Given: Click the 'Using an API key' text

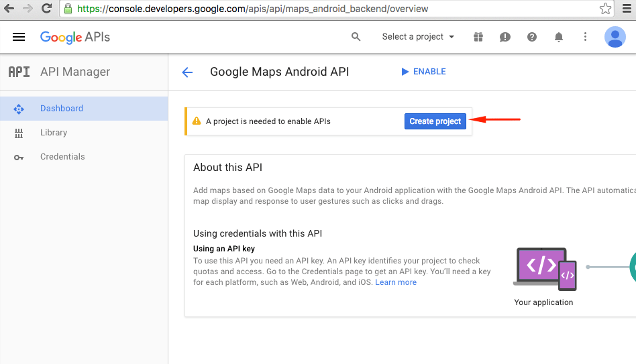Looking at the screenshot, I should pyautogui.click(x=224, y=249).
